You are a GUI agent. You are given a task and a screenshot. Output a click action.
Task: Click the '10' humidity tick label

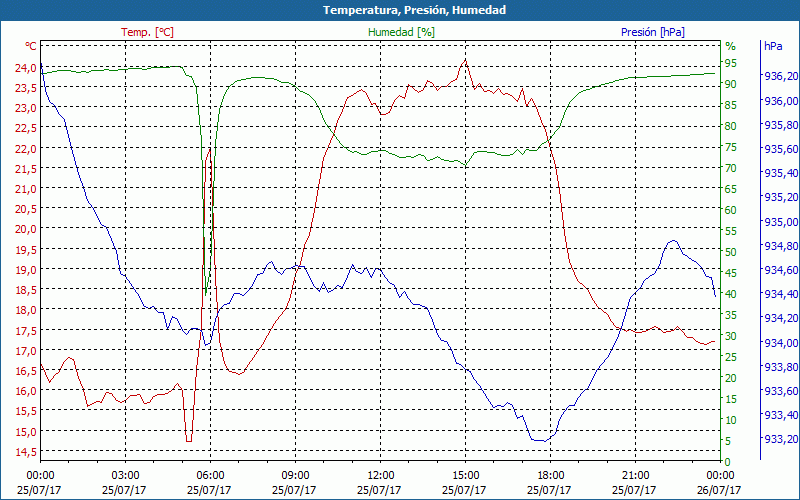click(x=731, y=420)
